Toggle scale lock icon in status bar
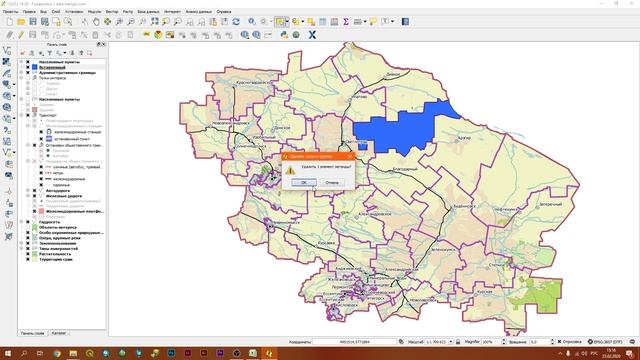This screenshot has height=360, width=640. click(x=458, y=342)
